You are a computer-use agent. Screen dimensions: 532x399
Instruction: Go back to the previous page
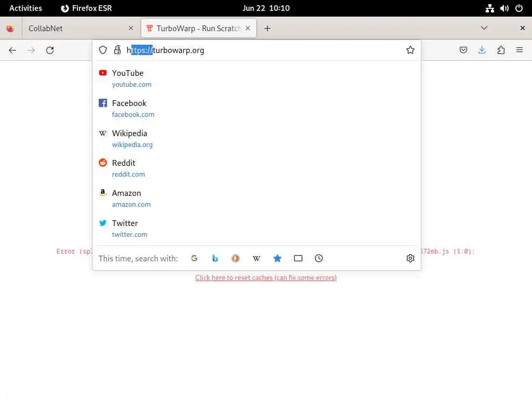pos(12,50)
